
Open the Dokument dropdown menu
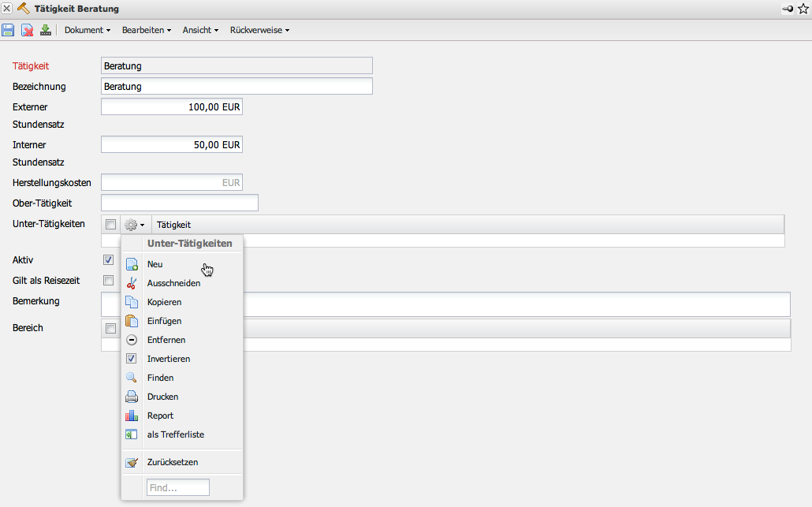[88, 30]
